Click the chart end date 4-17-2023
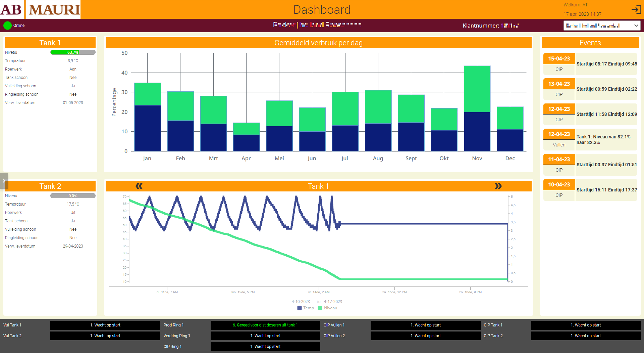 333,302
